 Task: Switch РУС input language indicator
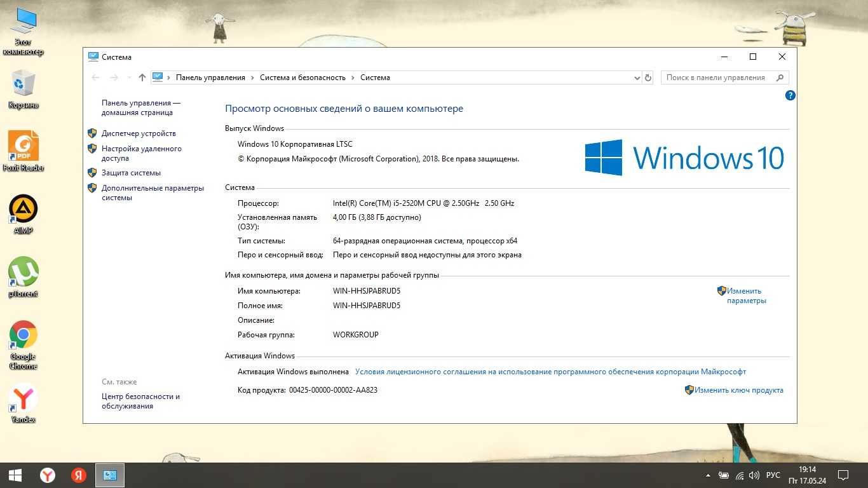tap(773, 475)
